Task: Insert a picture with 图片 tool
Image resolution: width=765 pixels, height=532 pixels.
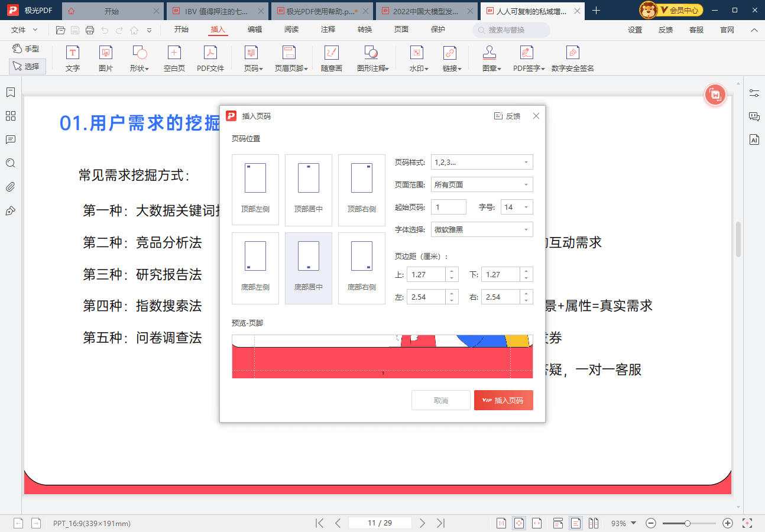Action: click(106, 59)
